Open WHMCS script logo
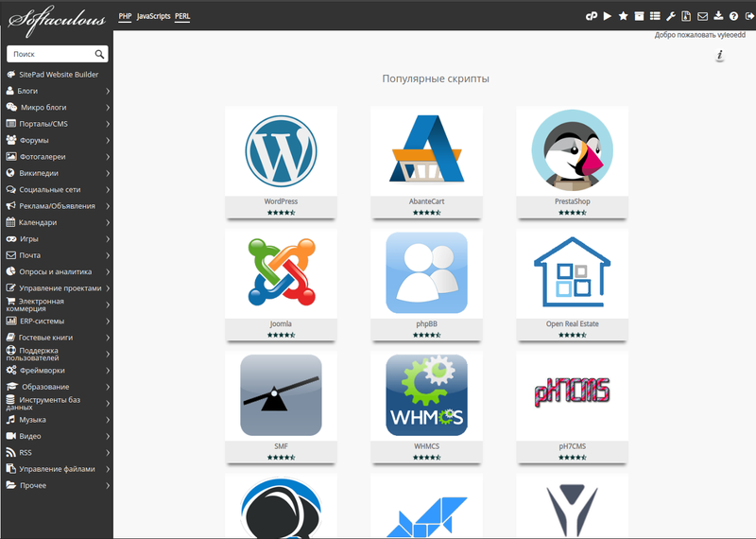The height and width of the screenshot is (539, 756). 427,395
